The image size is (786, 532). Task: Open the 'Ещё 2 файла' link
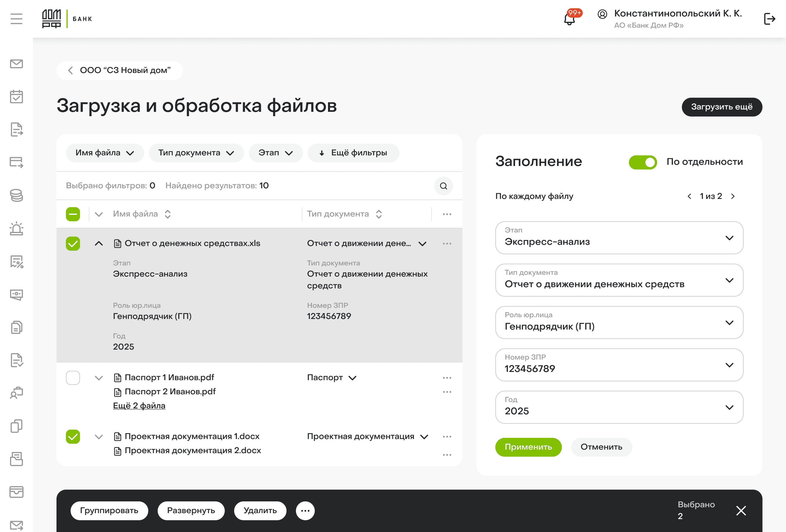[139, 405]
